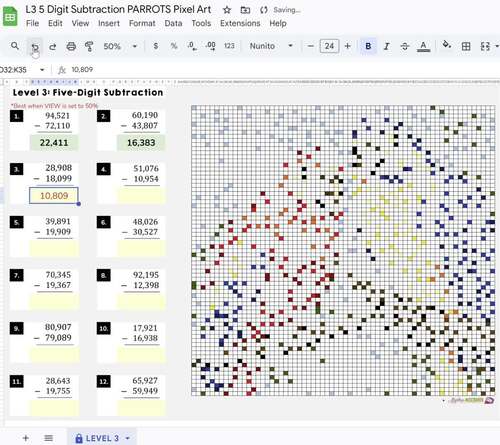Open the zoom level 50% dropdown
The width and height of the screenshot is (500, 445).
coord(120,46)
